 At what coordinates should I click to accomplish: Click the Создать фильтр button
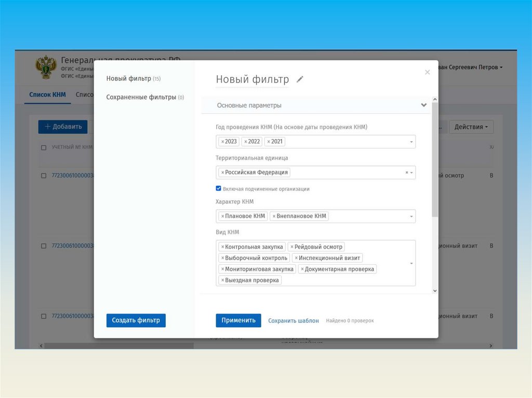point(136,320)
